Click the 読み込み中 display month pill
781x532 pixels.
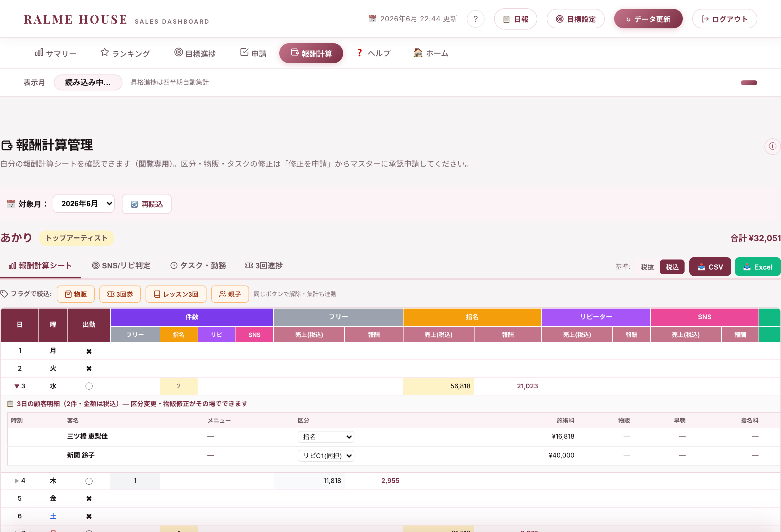(x=88, y=82)
